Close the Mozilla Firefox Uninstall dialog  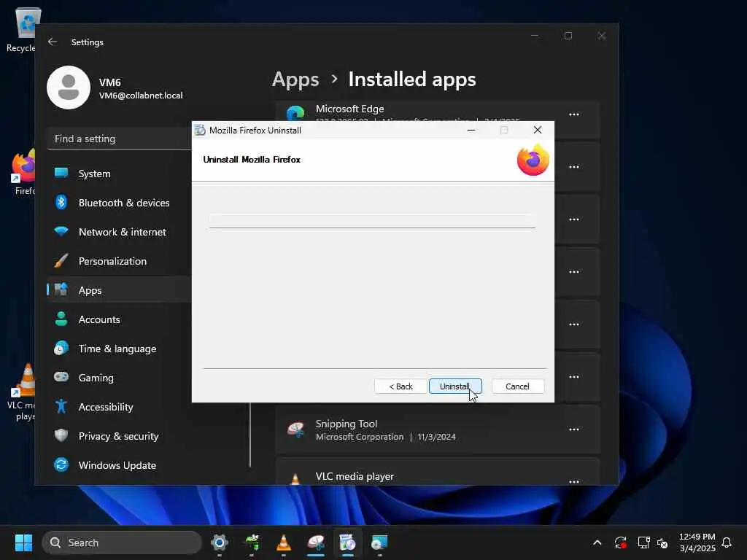click(538, 130)
